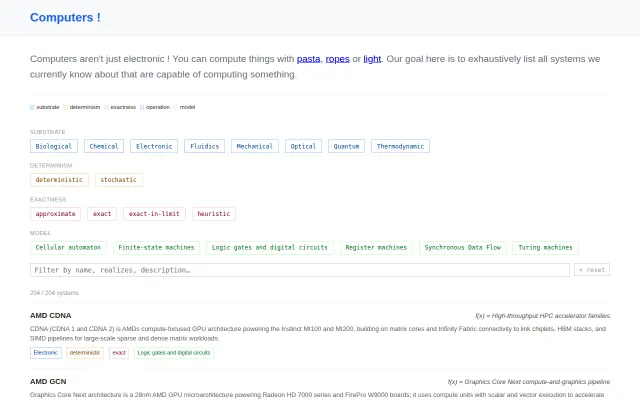Screen dimensions: 640x400
Task: Click the deterministic tag on AMD CDNA
Action: click(85, 353)
